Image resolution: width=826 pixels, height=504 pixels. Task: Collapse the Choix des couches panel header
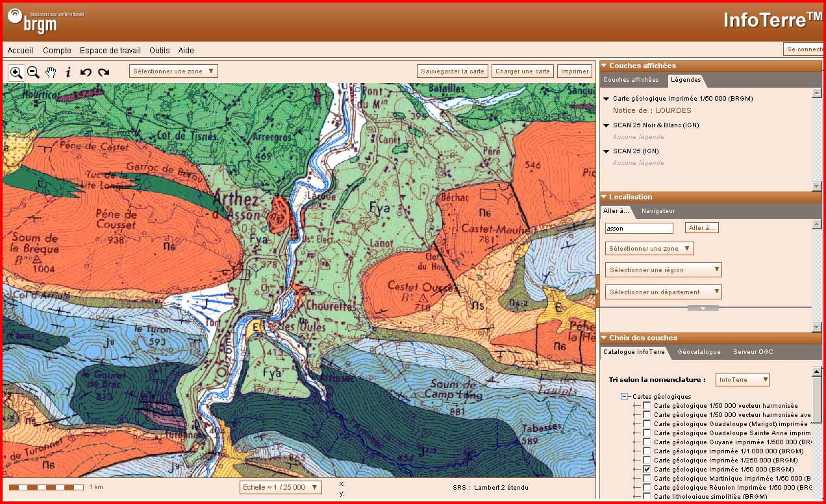(x=604, y=338)
